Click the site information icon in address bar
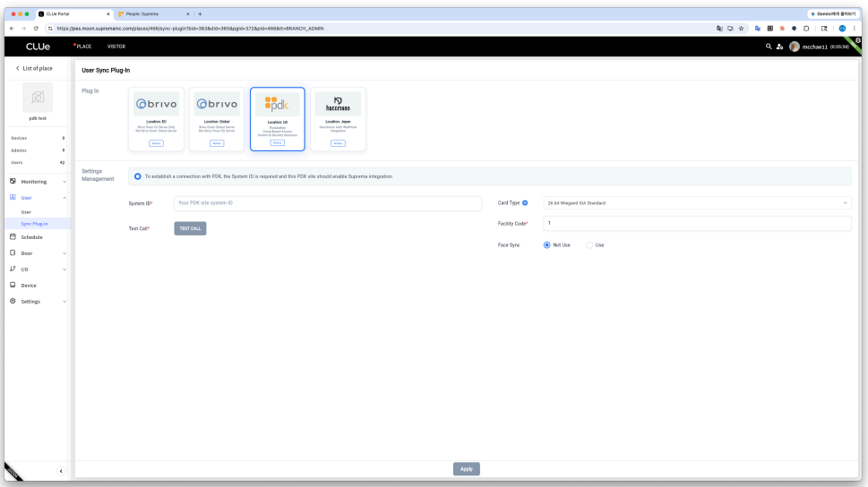868x487 pixels. 50,29
